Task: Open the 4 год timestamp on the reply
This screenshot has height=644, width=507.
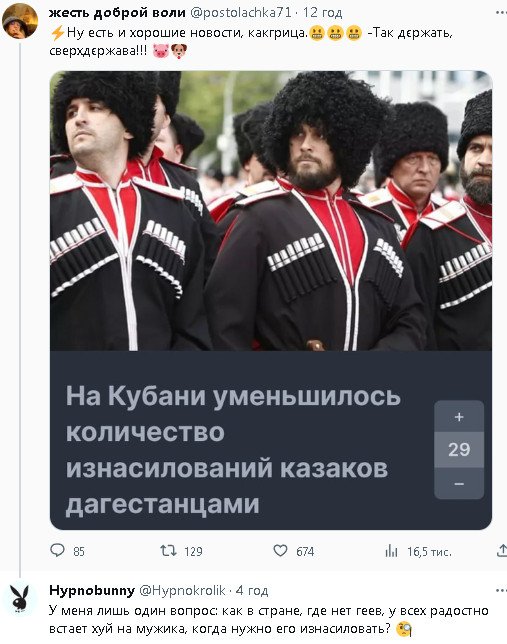Action: click(252, 591)
